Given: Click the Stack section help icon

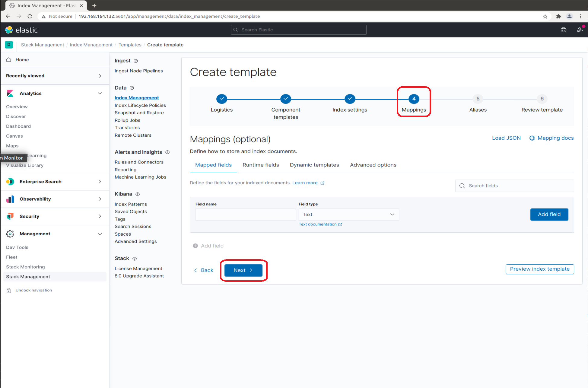Looking at the screenshot, I should tap(135, 259).
